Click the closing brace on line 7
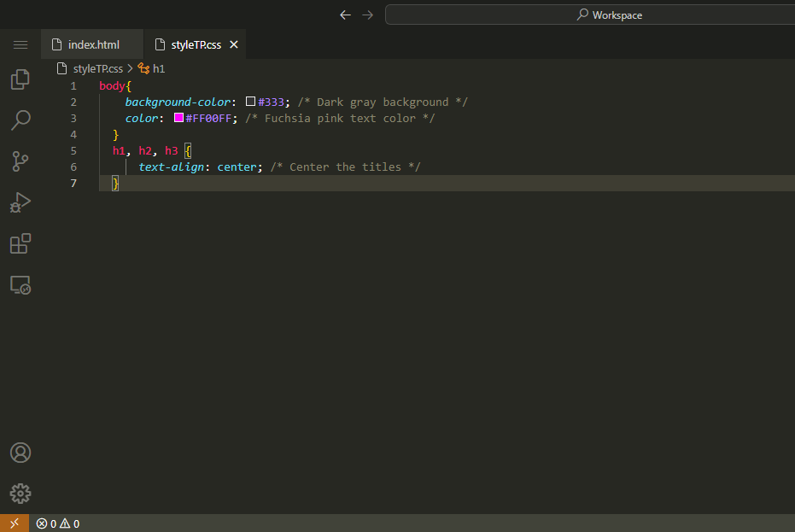 pos(115,183)
